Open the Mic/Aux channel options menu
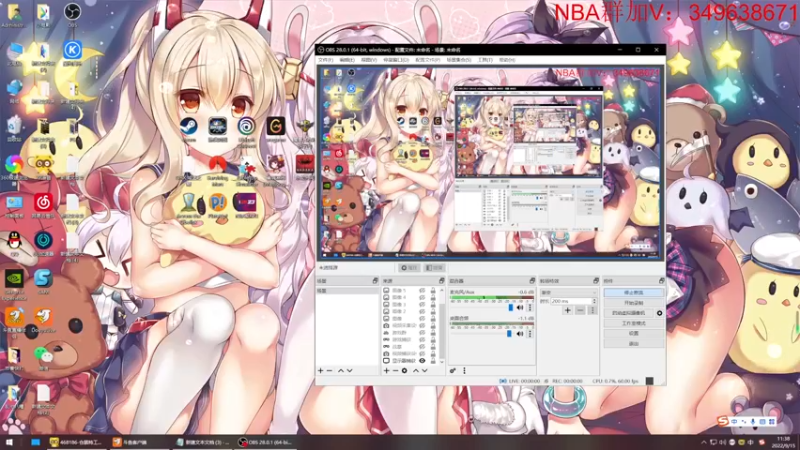800x450 pixels. click(x=530, y=308)
